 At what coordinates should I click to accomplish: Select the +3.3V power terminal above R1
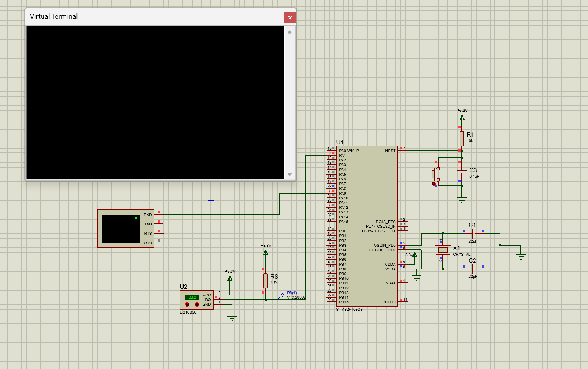[x=462, y=118]
